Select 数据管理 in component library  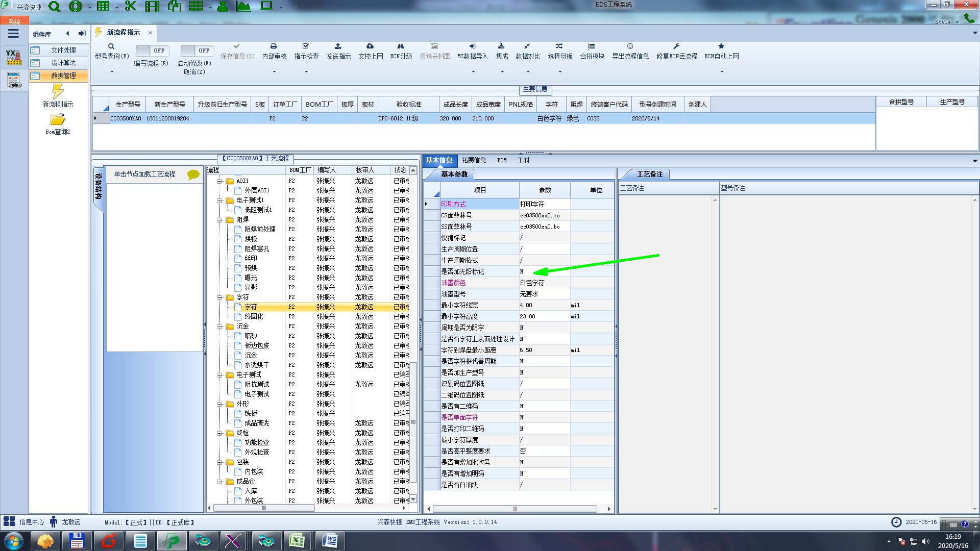63,76
